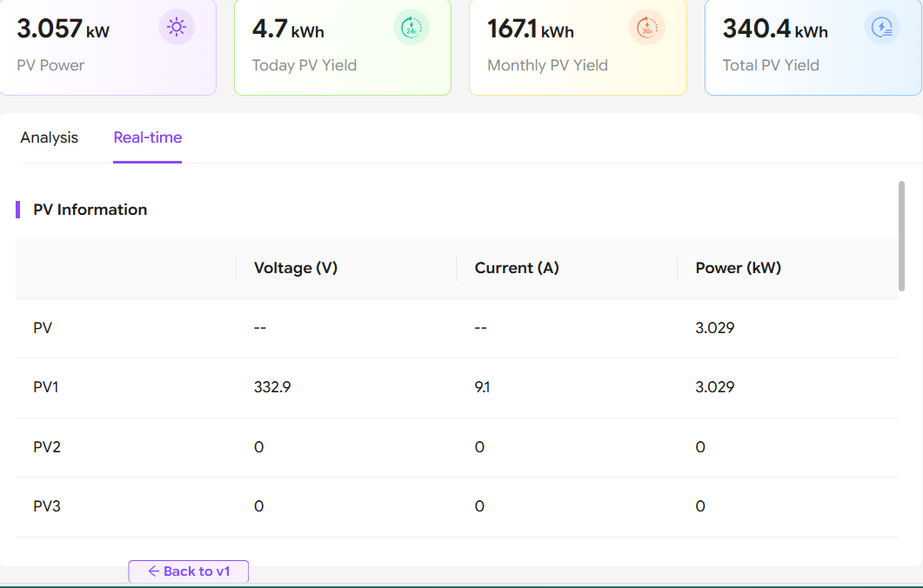Select the PV2 row label

click(x=47, y=447)
